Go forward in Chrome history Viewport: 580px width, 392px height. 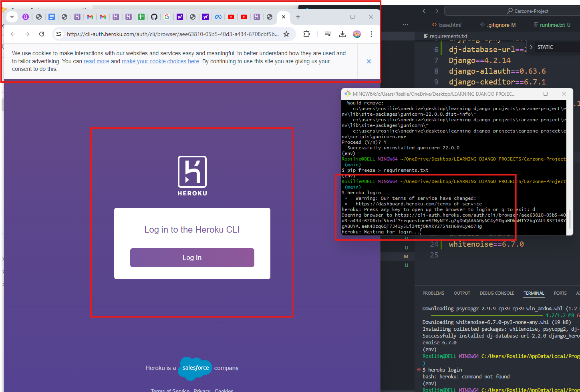point(27,34)
